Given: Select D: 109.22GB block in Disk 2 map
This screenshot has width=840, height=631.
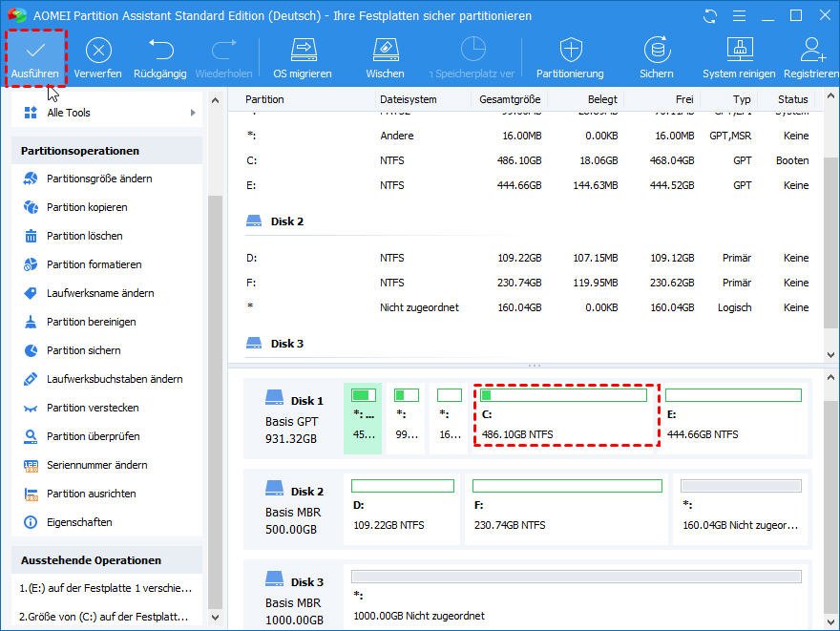Looking at the screenshot, I should (x=402, y=509).
